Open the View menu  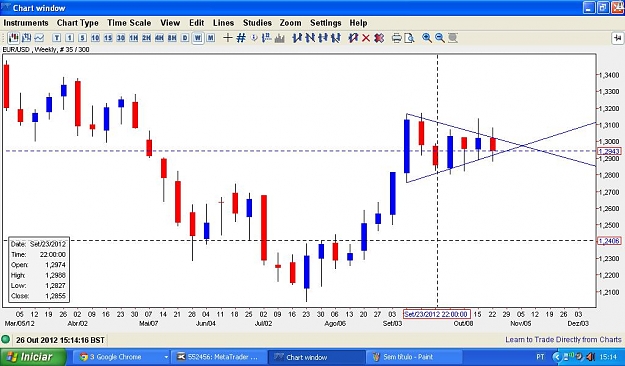(x=170, y=23)
